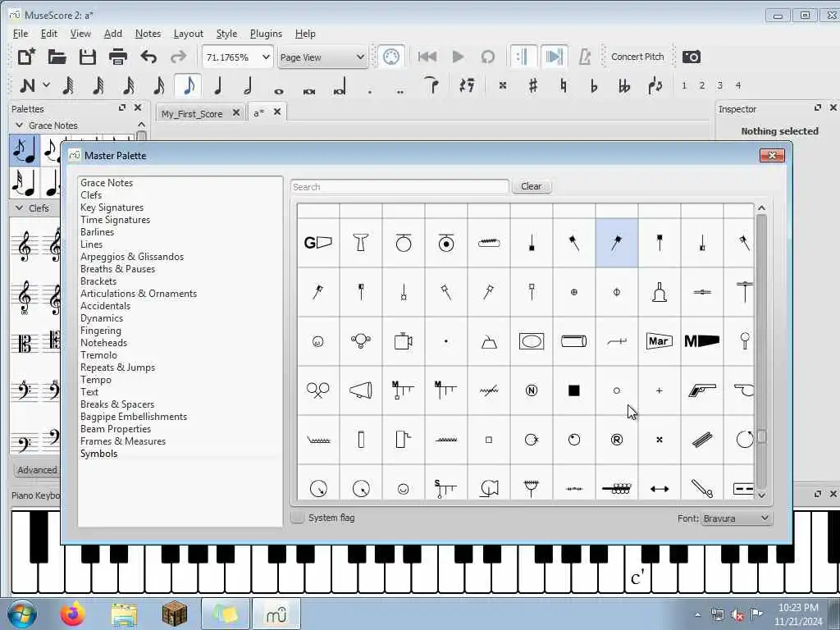Select the circled R symbol
Image resolution: width=840 pixels, height=630 pixels.
pyautogui.click(x=617, y=440)
